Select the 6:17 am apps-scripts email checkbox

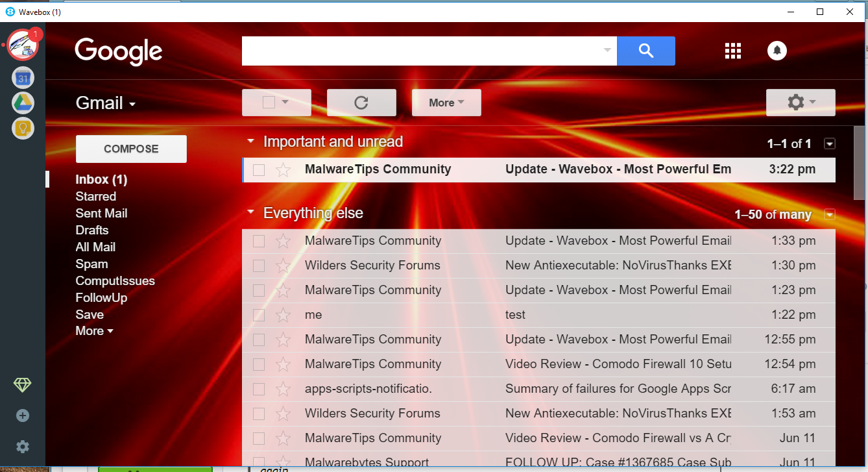click(259, 390)
